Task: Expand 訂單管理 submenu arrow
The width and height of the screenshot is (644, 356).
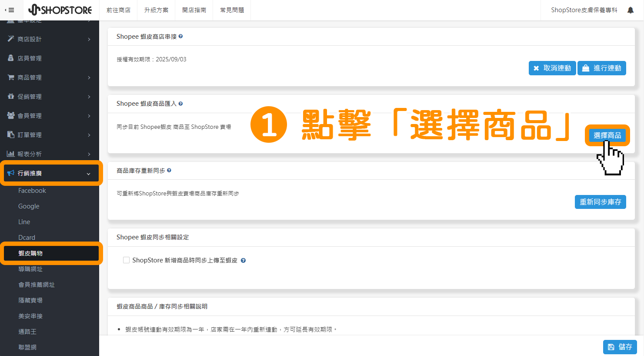Action: click(x=89, y=135)
